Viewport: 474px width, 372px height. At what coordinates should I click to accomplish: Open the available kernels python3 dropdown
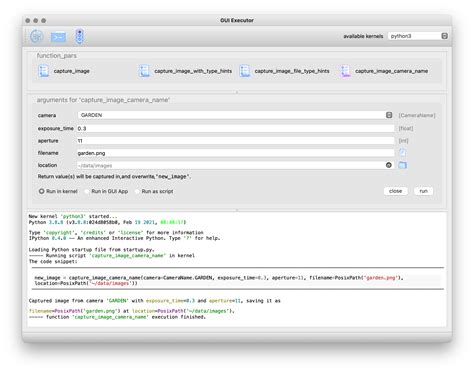click(x=418, y=36)
